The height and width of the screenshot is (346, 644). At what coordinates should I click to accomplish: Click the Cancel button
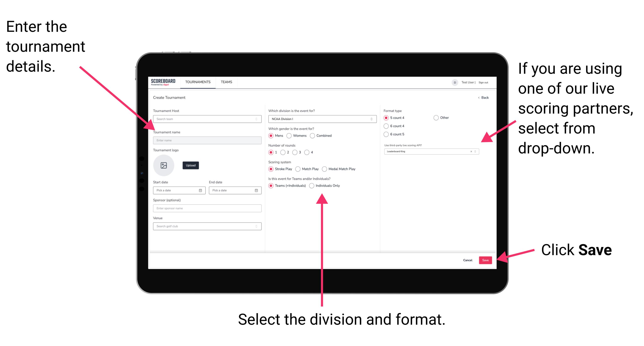tap(468, 259)
